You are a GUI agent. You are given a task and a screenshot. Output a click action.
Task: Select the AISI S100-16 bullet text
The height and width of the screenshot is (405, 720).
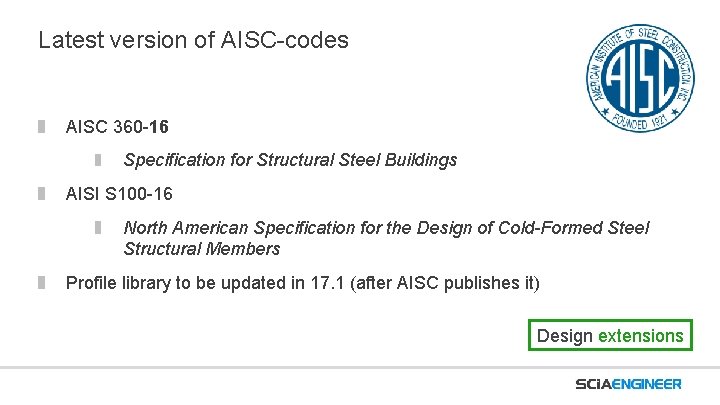[x=119, y=194]
